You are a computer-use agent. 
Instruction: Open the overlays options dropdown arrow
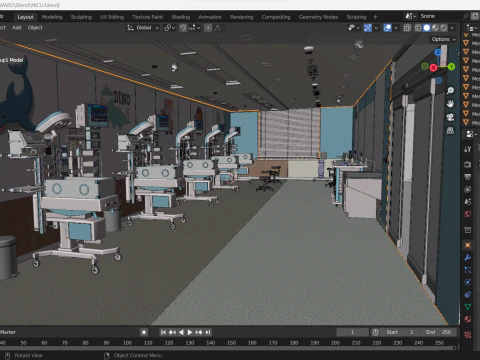coord(396,28)
